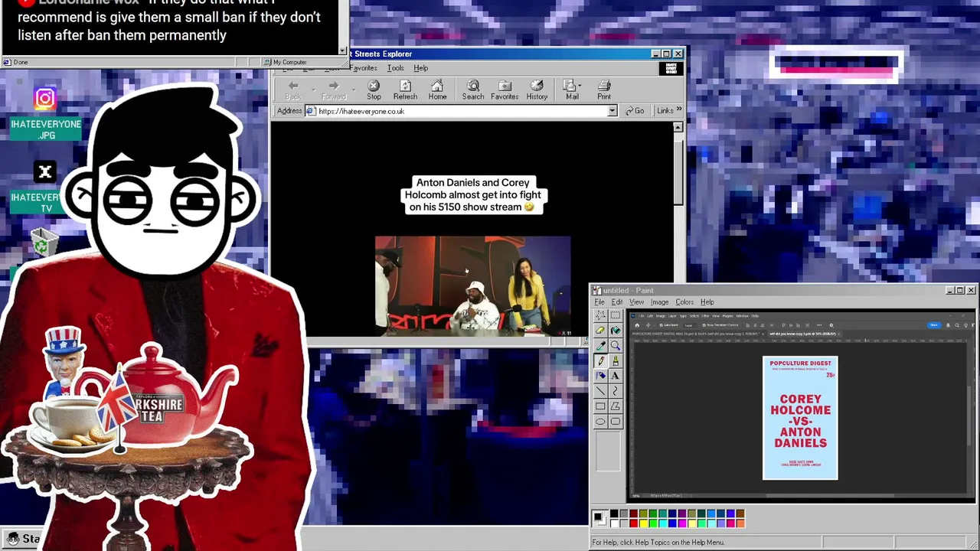Click the Popculture Digest cover on Paint canvas
Image resolution: width=980 pixels, height=551 pixels.
coord(800,418)
